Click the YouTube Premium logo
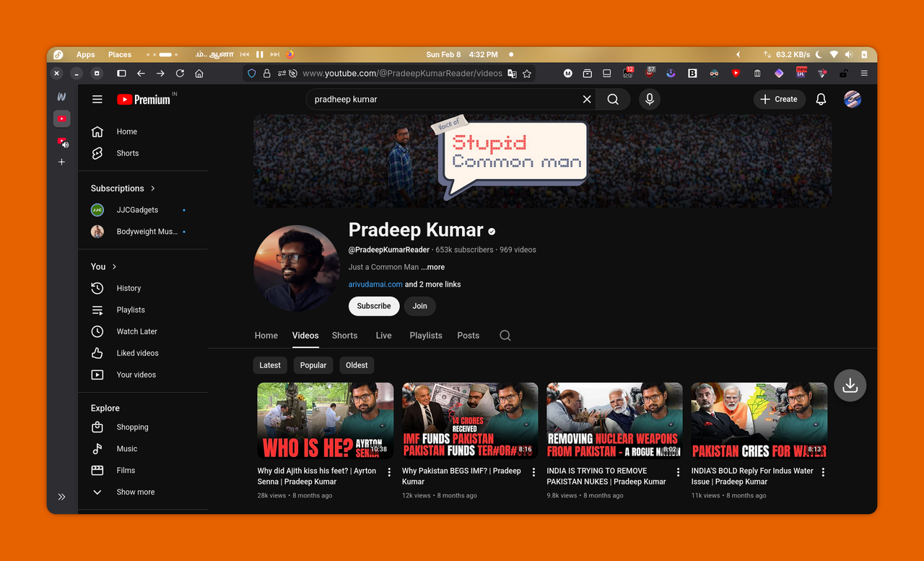 [144, 100]
